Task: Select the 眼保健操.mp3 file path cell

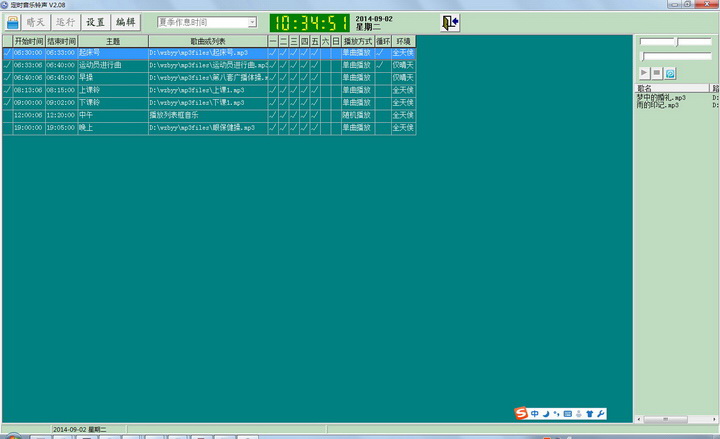Action: pos(208,127)
